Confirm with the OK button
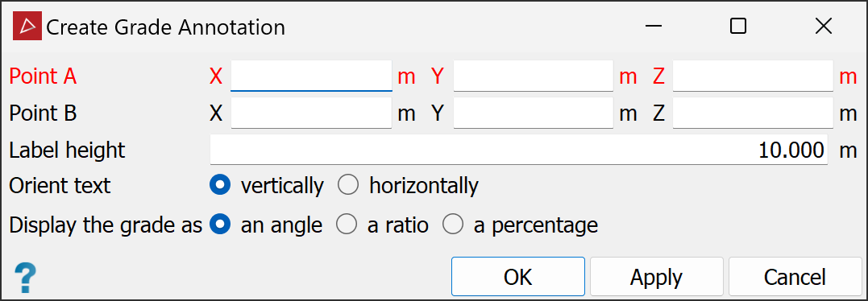This screenshot has height=301, width=868. tap(518, 277)
